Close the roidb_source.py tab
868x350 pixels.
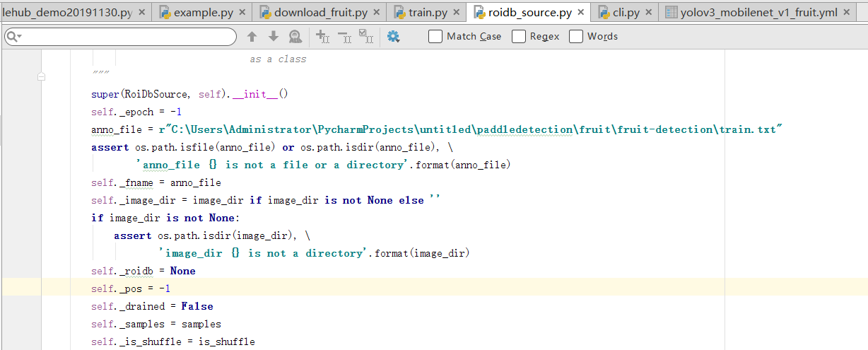582,13
